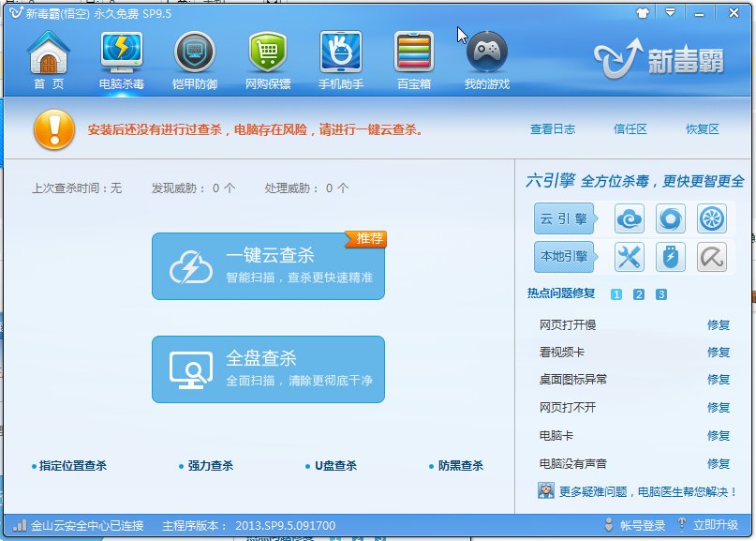Open the 恢复区 recovery zone
Viewport: 756px width, 541px height.
pyautogui.click(x=703, y=129)
